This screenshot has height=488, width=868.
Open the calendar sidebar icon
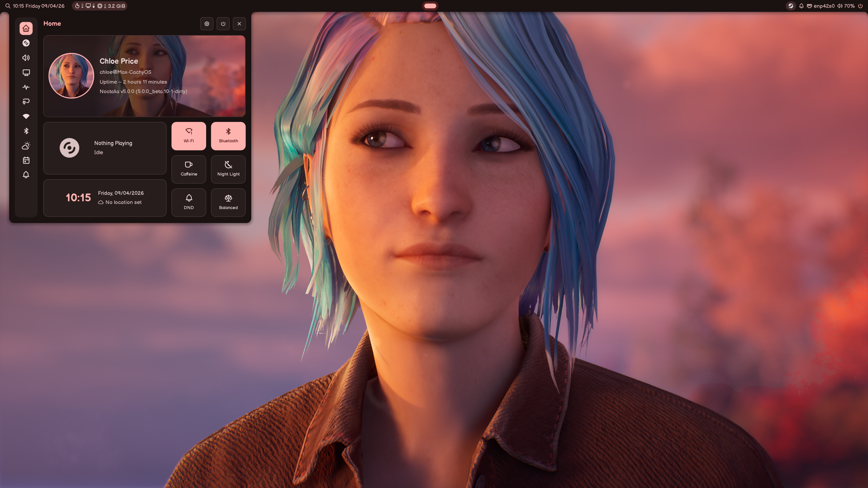(26, 160)
